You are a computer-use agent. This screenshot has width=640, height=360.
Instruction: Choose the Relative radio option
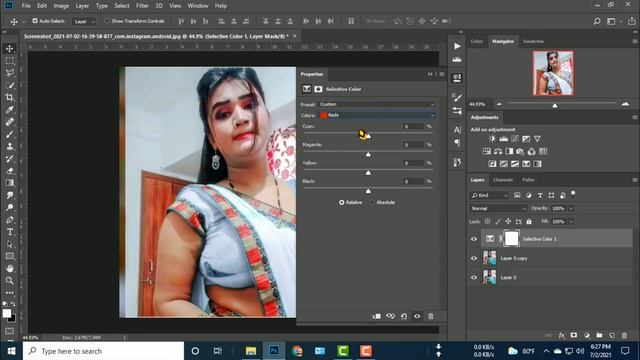click(x=342, y=202)
